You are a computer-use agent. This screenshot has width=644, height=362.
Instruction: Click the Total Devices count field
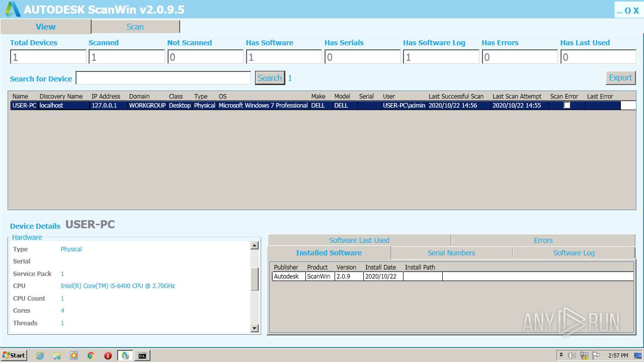click(x=48, y=57)
